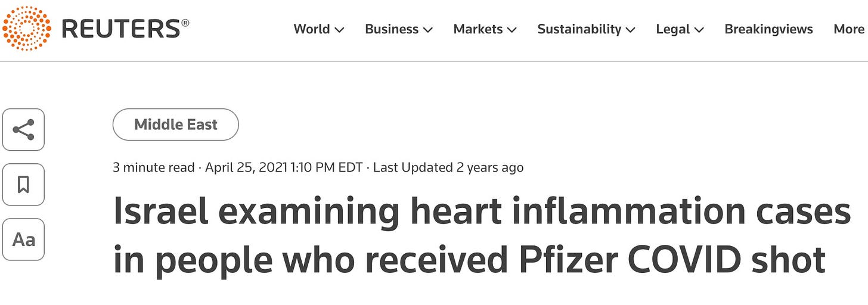Click the Middle East category tag
This screenshot has height=305, width=868.
click(176, 125)
